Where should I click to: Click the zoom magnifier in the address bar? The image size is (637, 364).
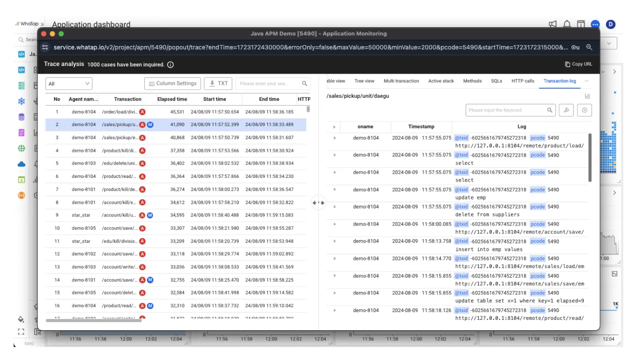pyautogui.click(x=589, y=47)
